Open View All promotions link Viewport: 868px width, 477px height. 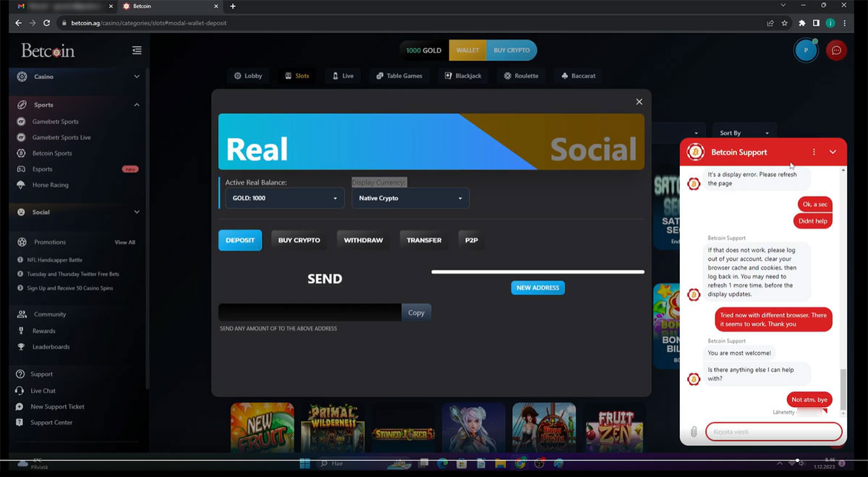pos(124,242)
